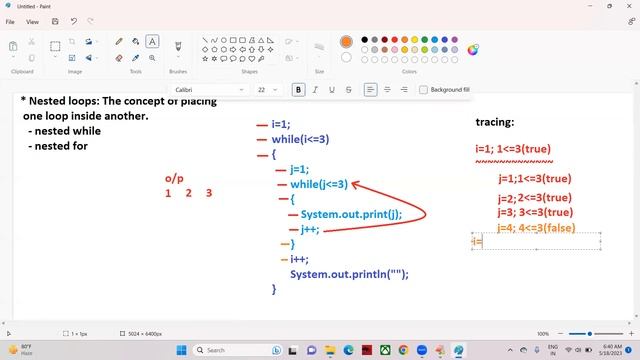Click the zoom out minus icon
The width and height of the screenshot is (640, 360).
coord(560,333)
